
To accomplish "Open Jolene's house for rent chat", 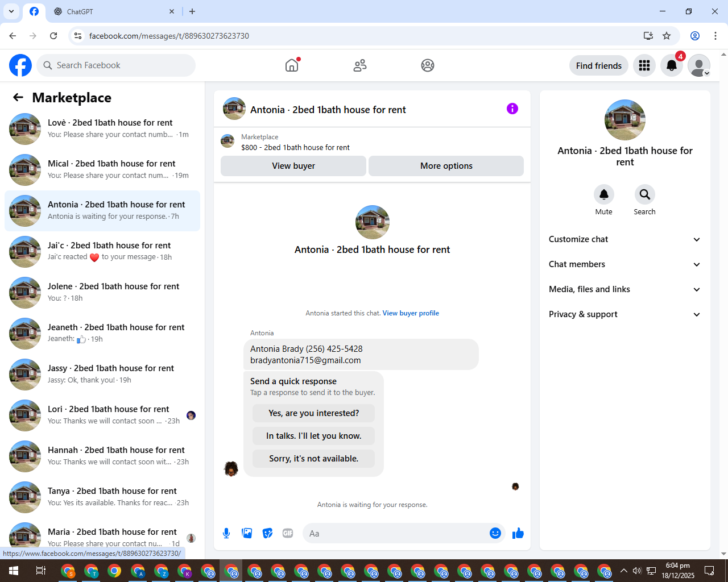I will coord(102,293).
